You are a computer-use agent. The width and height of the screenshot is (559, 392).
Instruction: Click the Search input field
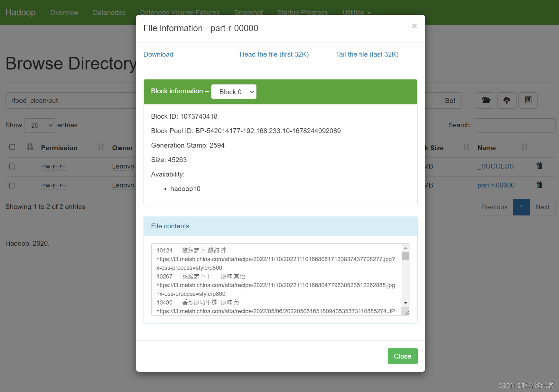pyautogui.click(x=515, y=125)
